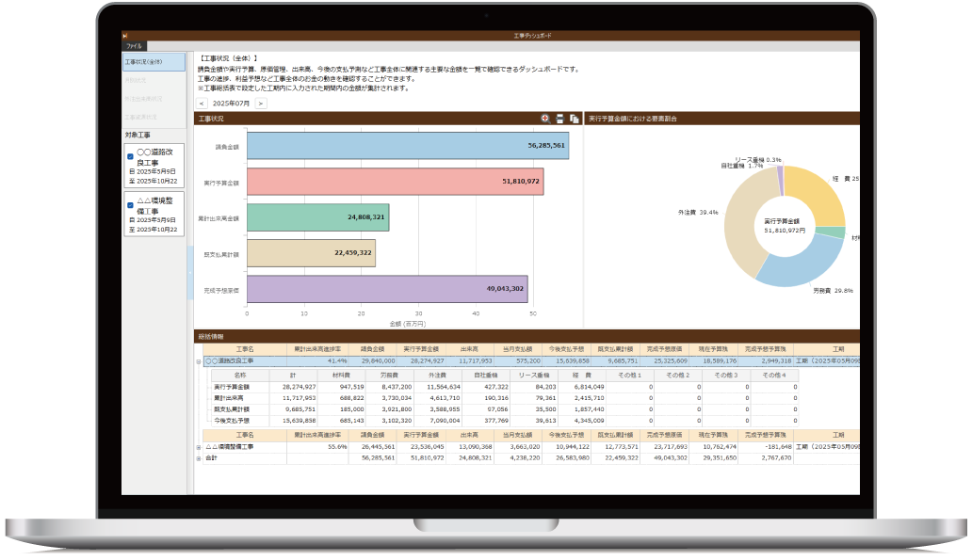972x560 pixels.
Task: Click the copy icon above bar chart
Action: (573, 119)
